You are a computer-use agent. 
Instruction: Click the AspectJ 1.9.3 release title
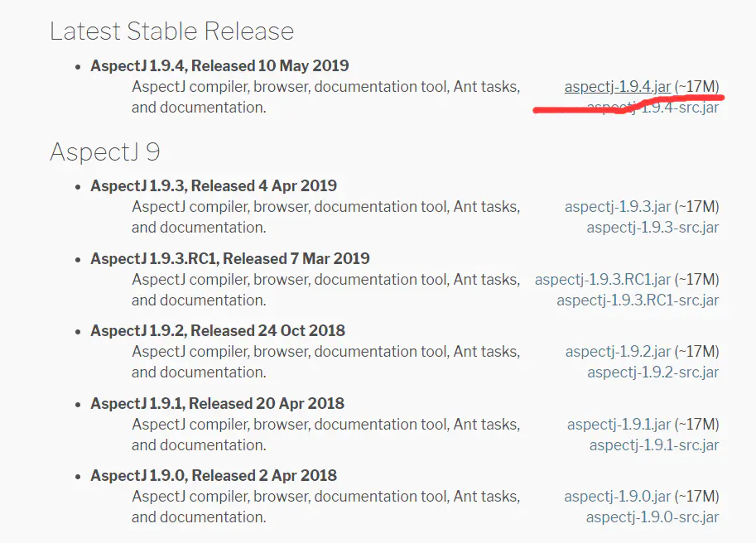pyautogui.click(x=214, y=185)
